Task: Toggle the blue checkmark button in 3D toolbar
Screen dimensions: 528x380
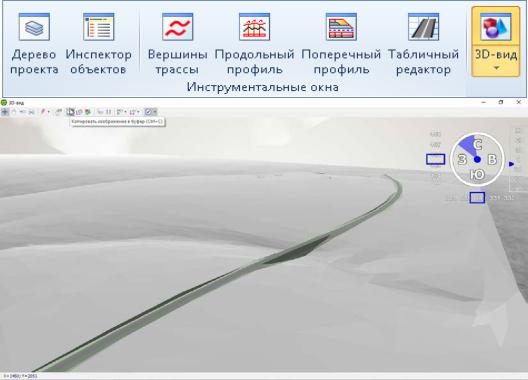Action: pyautogui.click(x=148, y=112)
